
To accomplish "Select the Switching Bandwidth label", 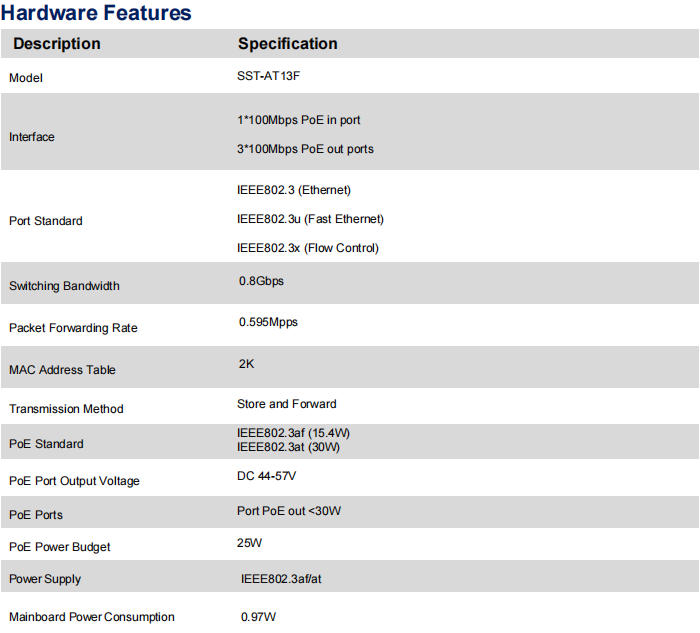I will [x=64, y=286].
